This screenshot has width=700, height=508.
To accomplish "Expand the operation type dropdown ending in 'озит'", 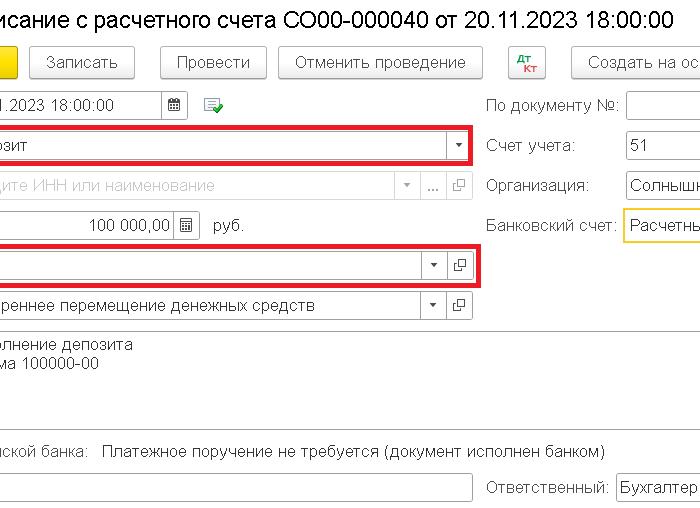I will tap(458, 145).
